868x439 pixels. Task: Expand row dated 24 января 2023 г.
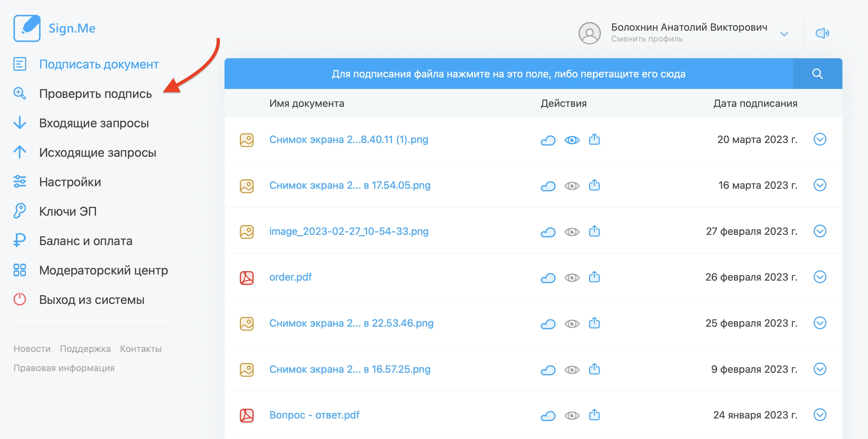(820, 415)
